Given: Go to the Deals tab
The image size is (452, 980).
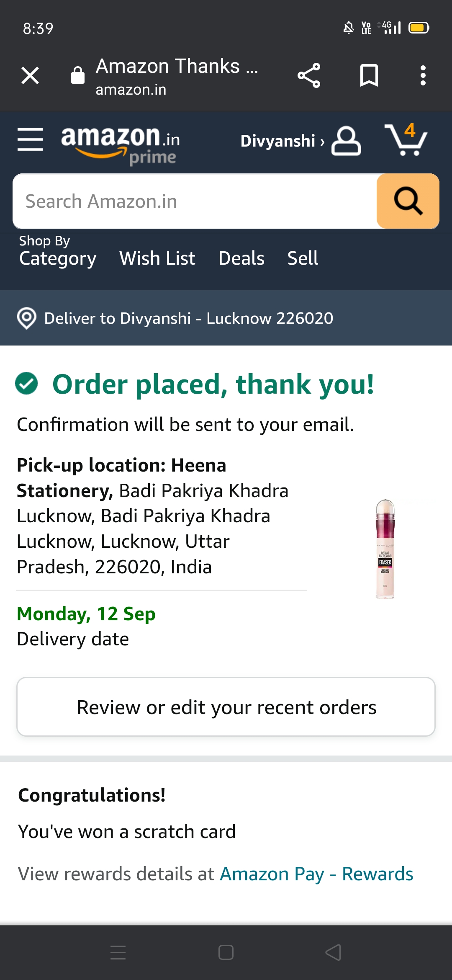Looking at the screenshot, I should click(241, 258).
